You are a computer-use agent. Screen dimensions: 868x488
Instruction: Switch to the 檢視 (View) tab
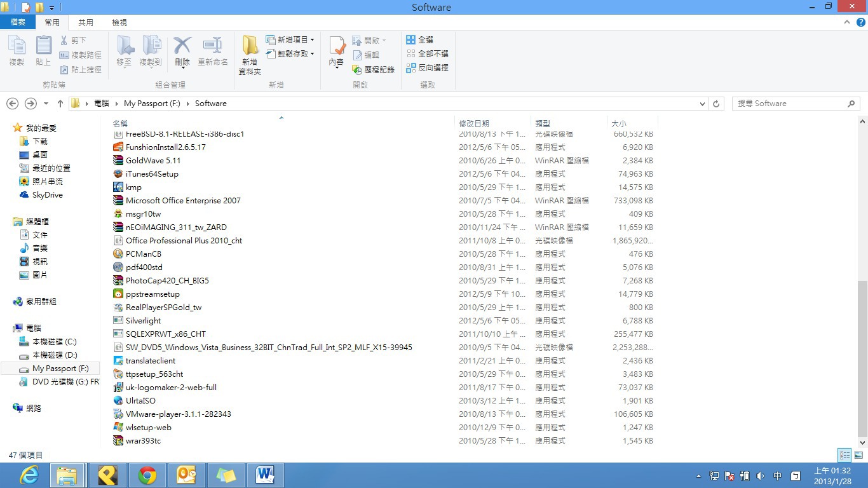pos(119,22)
